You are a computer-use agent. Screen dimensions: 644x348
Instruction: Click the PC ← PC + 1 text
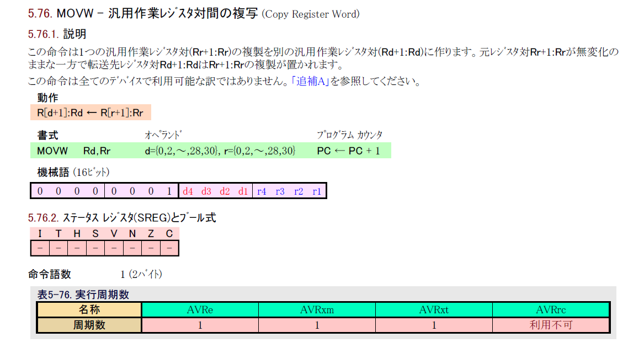[x=348, y=151]
